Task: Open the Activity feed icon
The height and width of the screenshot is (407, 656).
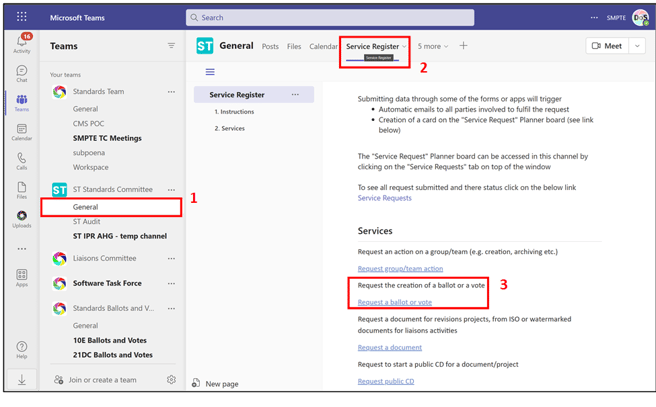Action: pos(21,43)
